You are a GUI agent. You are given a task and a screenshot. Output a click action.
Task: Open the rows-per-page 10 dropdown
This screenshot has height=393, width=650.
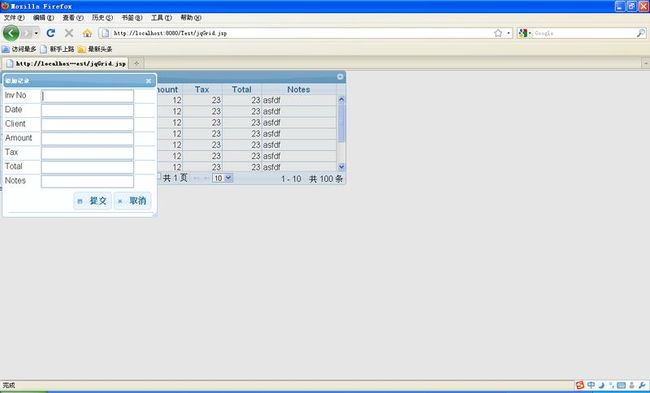(x=222, y=178)
